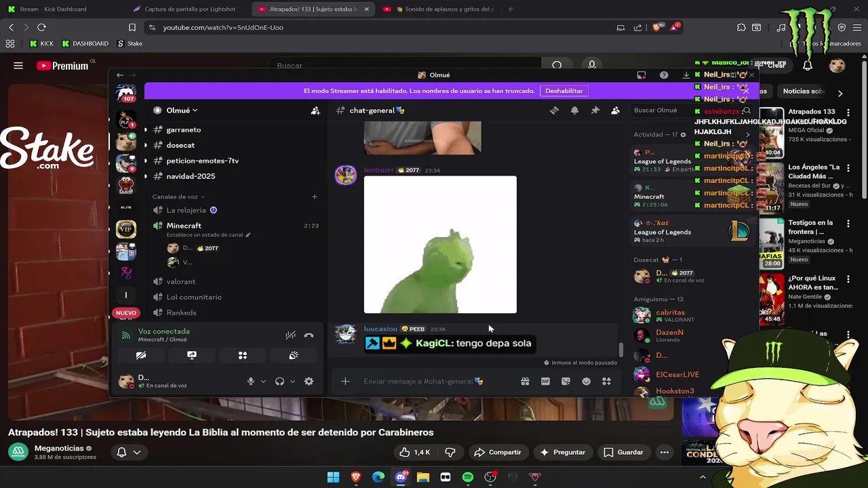868x488 pixels.
Task: Open the sticker picker
Action: [566, 382]
